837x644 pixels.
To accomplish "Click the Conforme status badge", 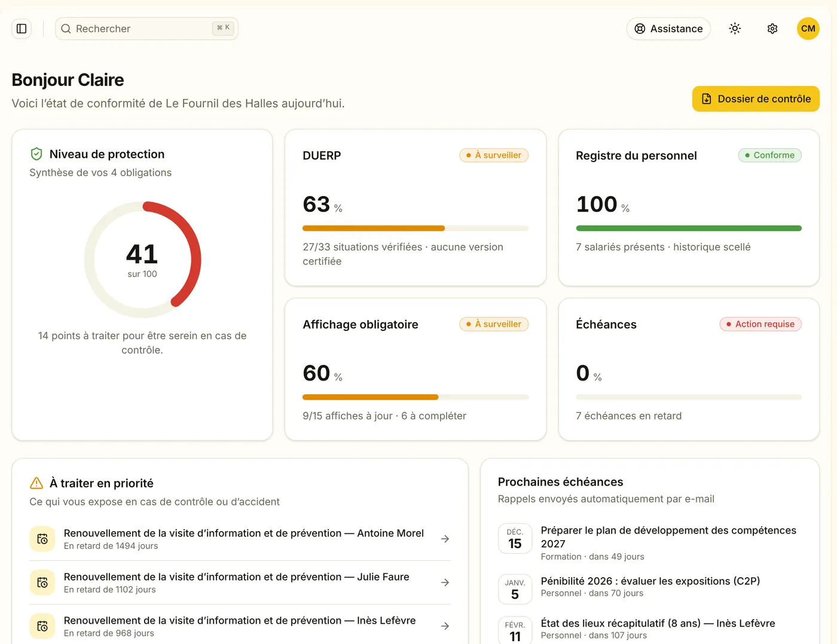I will pos(769,155).
